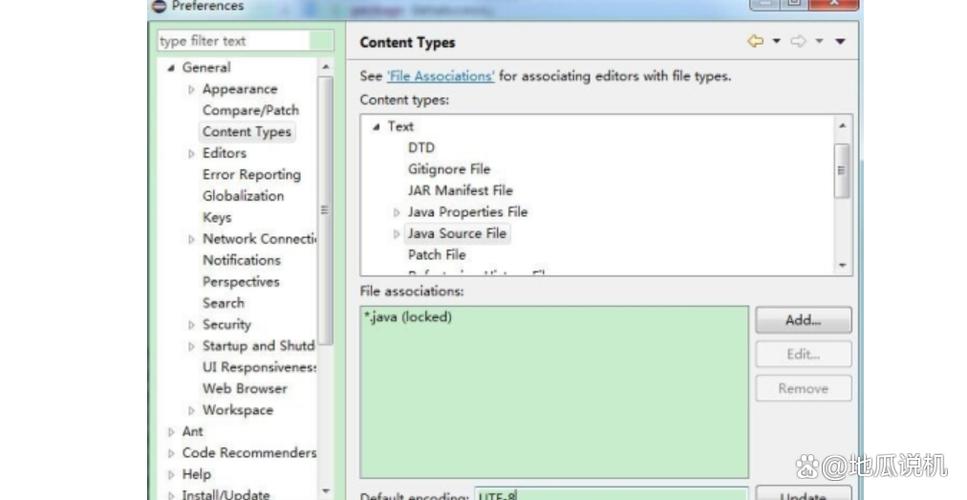This screenshot has height=500, width=967.
Task: Click the Add... file association button
Action: point(803,320)
